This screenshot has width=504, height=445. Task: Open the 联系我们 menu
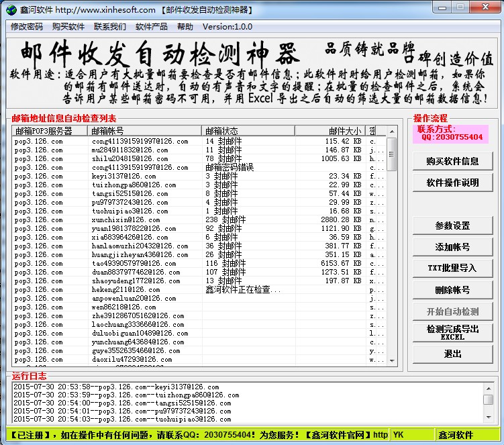[x=110, y=27]
